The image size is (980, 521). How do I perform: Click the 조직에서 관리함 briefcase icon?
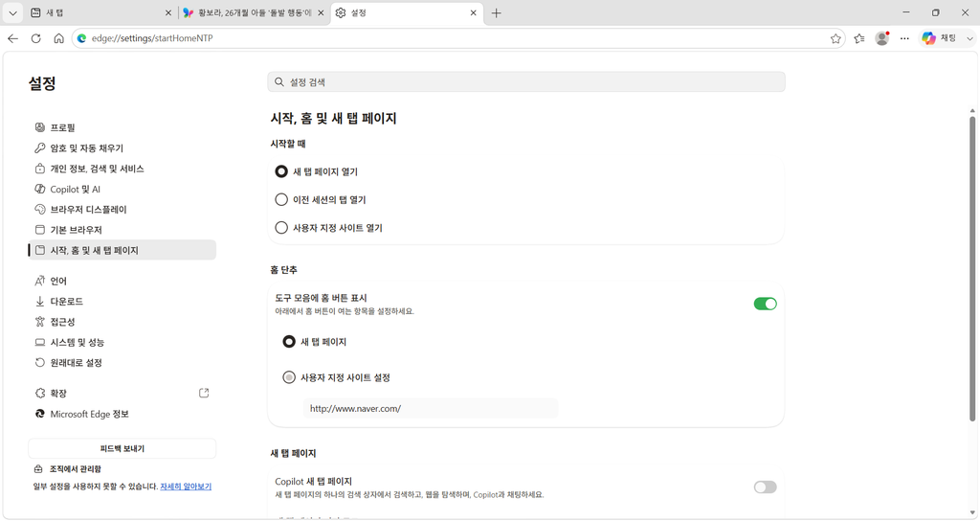pos(38,469)
